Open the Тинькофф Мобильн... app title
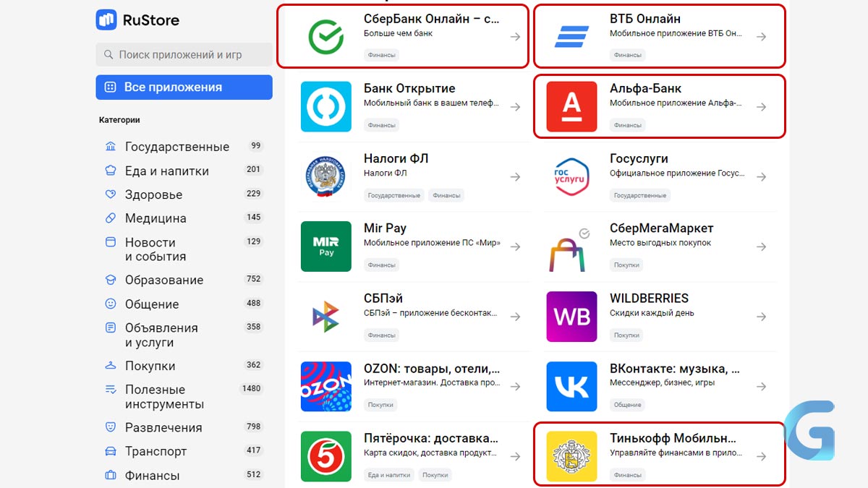This screenshot has width=868, height=488. (x=673, y=438)
